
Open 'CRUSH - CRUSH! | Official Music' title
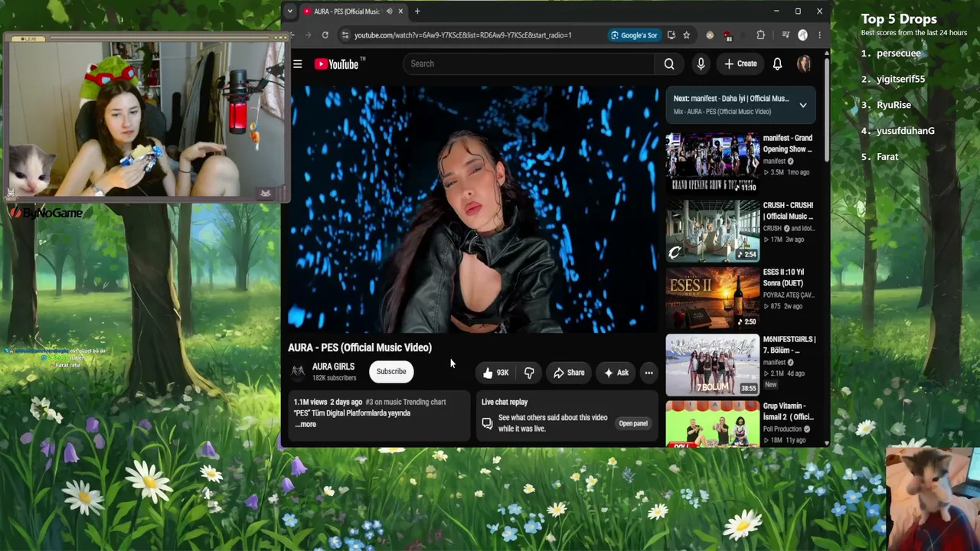(x=789, y=211)
